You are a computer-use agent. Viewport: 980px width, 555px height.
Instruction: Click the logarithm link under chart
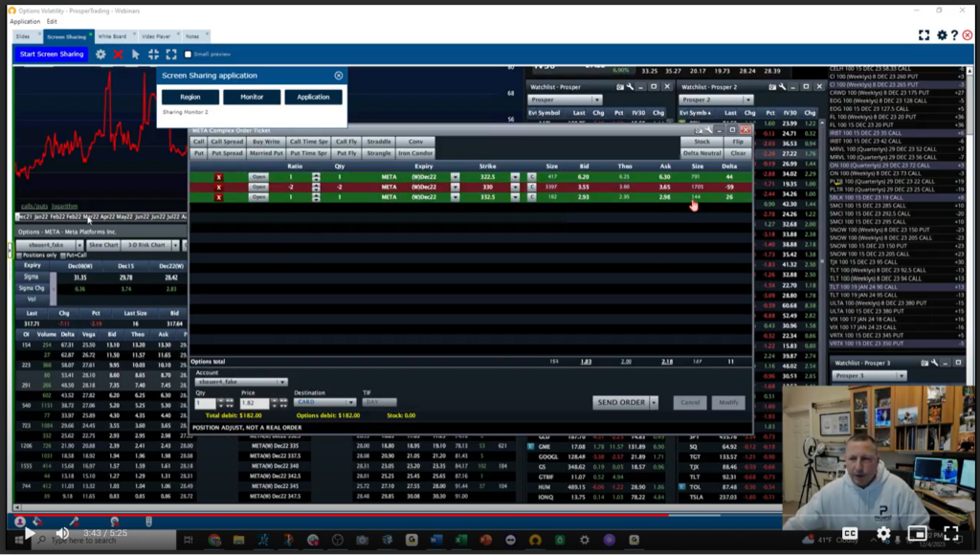(x=65, y=207)
